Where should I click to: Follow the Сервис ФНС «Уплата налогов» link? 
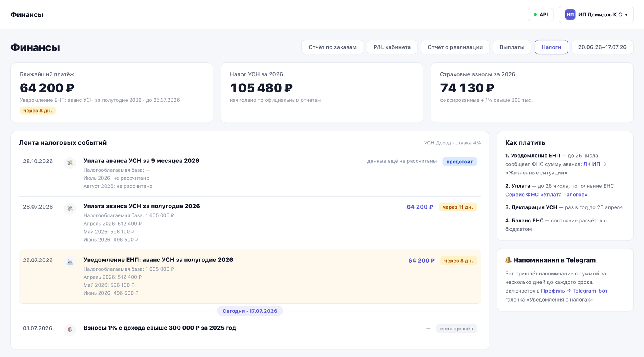tap(546, 195)
